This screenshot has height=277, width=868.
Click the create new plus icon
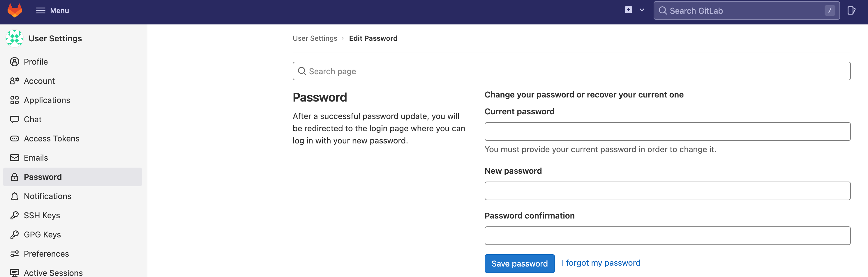click(x=628, y=10)
